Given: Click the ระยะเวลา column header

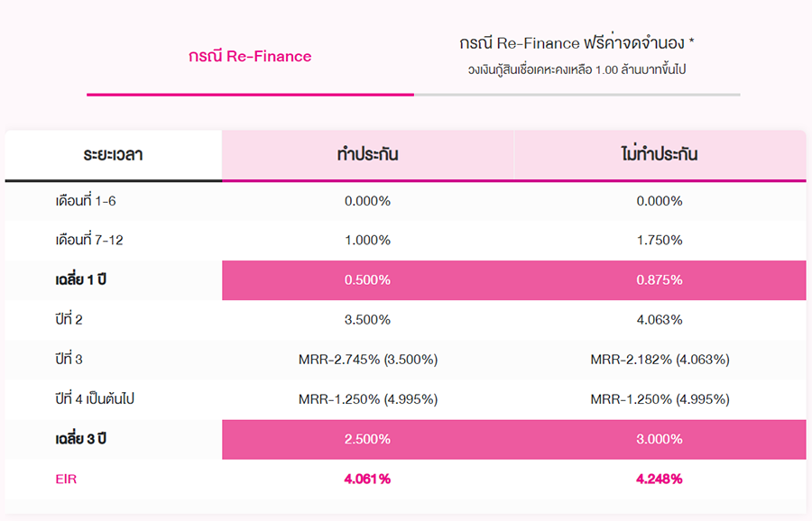Looking at the screenshot, I should click(114, 155).
